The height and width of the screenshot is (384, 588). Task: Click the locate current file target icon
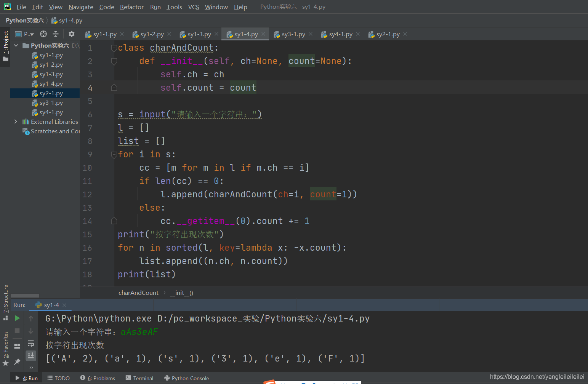click(x=43, y=34)
